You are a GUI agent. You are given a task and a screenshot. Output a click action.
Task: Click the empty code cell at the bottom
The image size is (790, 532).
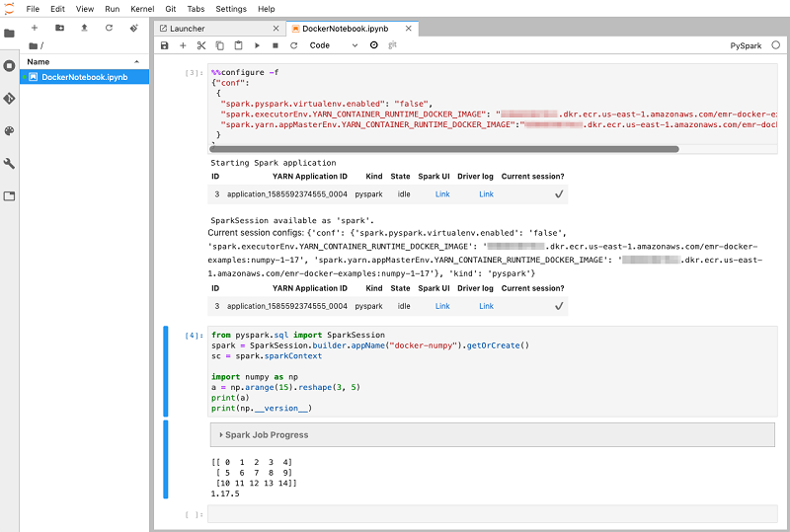pos(492,514)
